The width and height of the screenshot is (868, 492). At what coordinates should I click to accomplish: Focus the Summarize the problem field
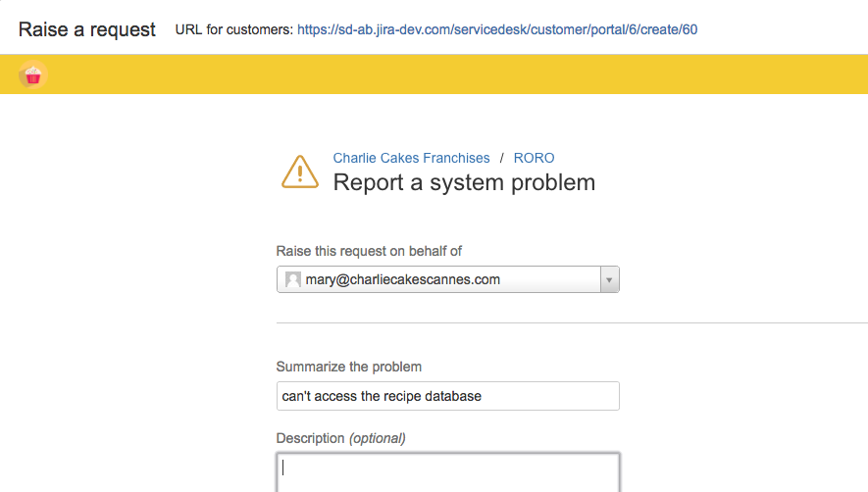[448, 396]
